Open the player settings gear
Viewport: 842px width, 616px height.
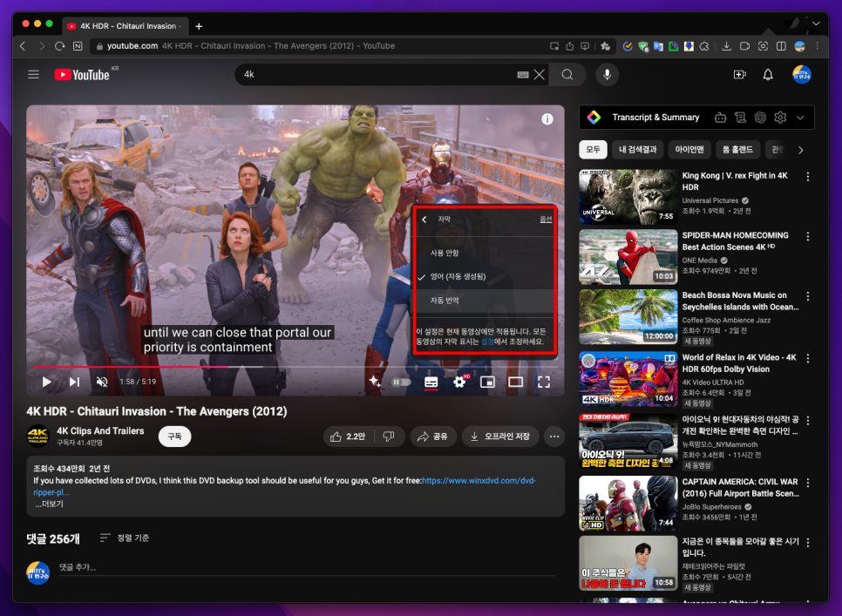point(459,382)
